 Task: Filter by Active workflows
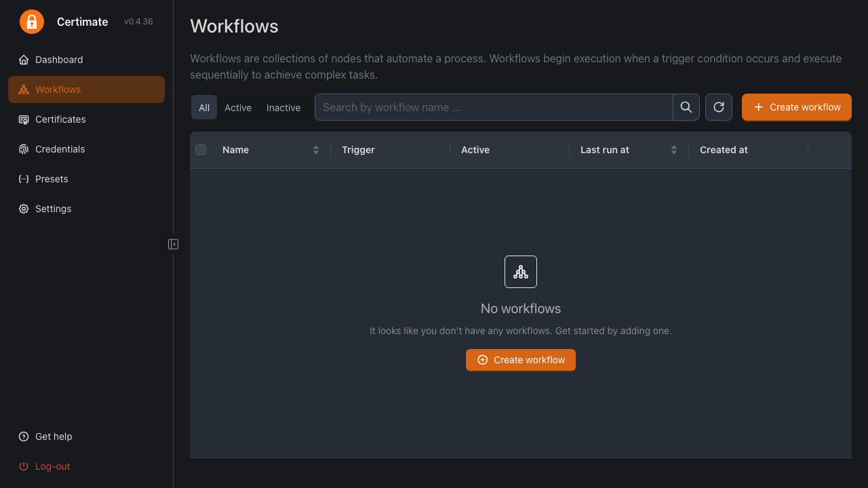pos(238,107)
